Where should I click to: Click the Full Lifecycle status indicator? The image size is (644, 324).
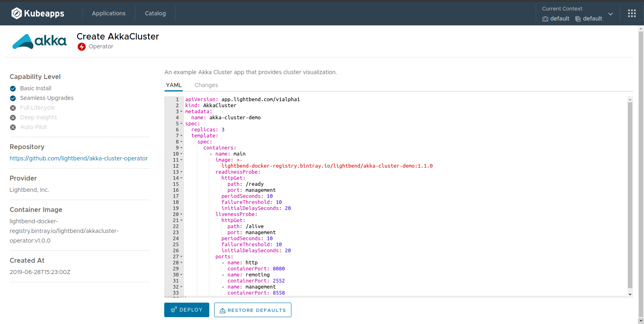13,108
